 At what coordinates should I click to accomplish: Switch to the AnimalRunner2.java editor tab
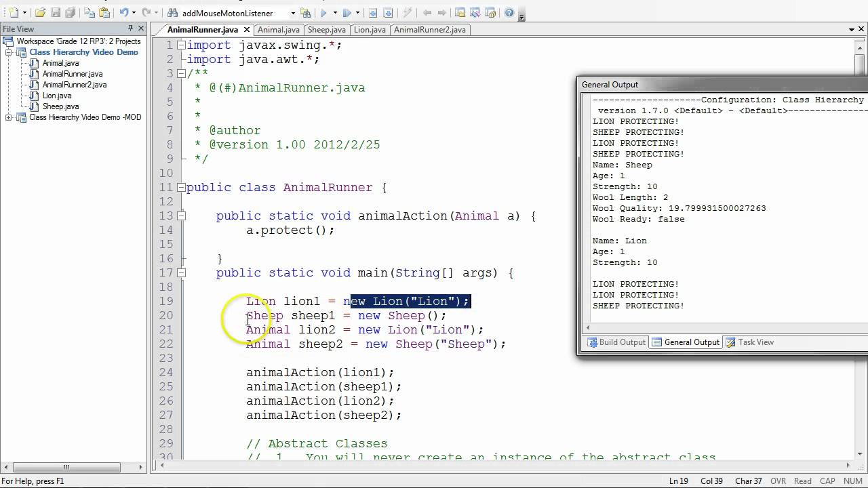tap(430, 30)
